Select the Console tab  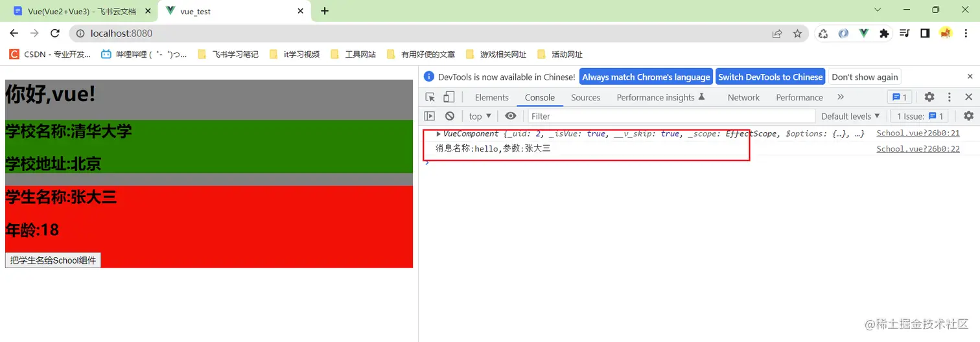(540, 97)
